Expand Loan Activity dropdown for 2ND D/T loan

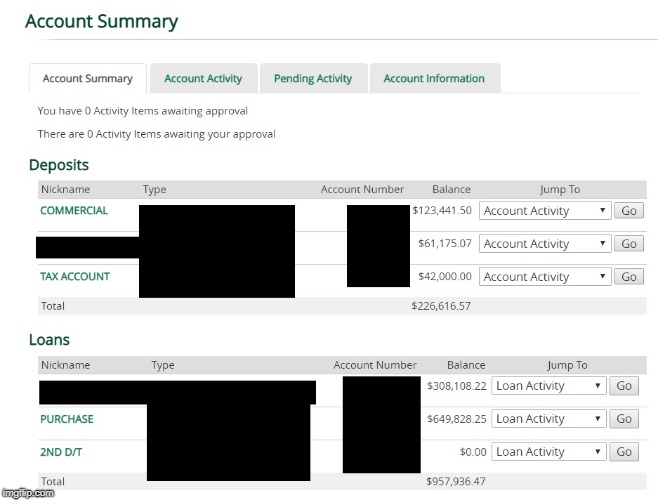tap(549, 452)
